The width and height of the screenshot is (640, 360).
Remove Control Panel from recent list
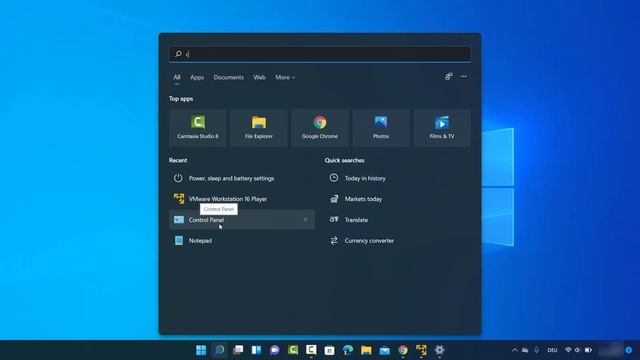tap(306, 220)
